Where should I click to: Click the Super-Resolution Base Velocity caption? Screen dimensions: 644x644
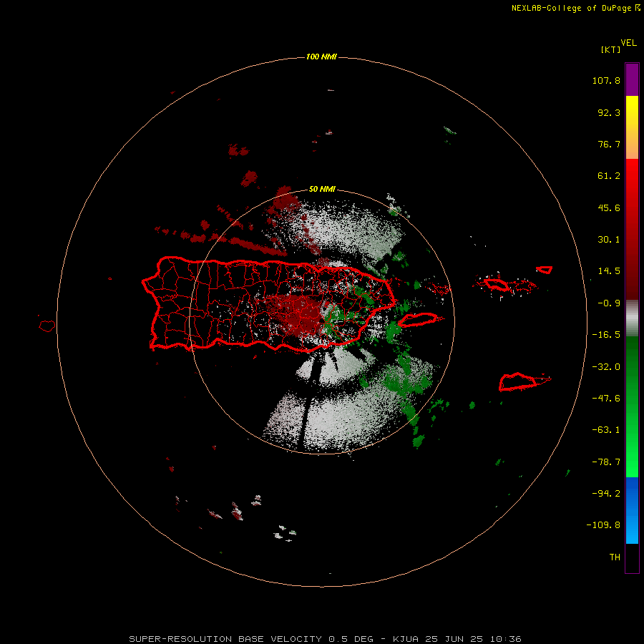pos(326,639)
